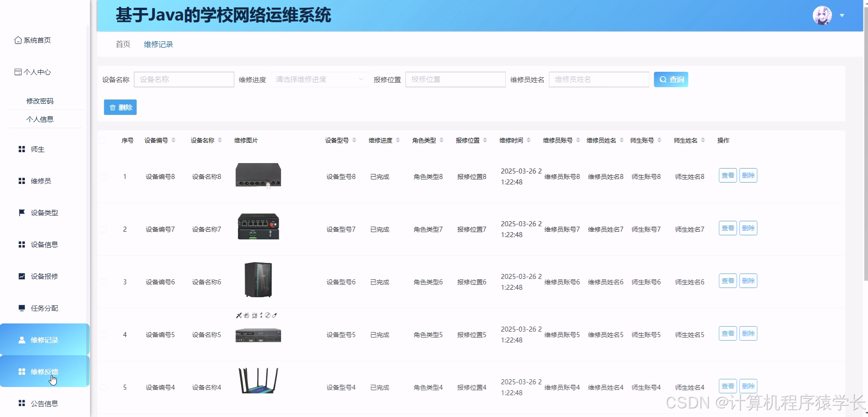Open the 请选择维修进度 dropdown
This screenshot has width=868, height=417.
click(x=319, y=79)
